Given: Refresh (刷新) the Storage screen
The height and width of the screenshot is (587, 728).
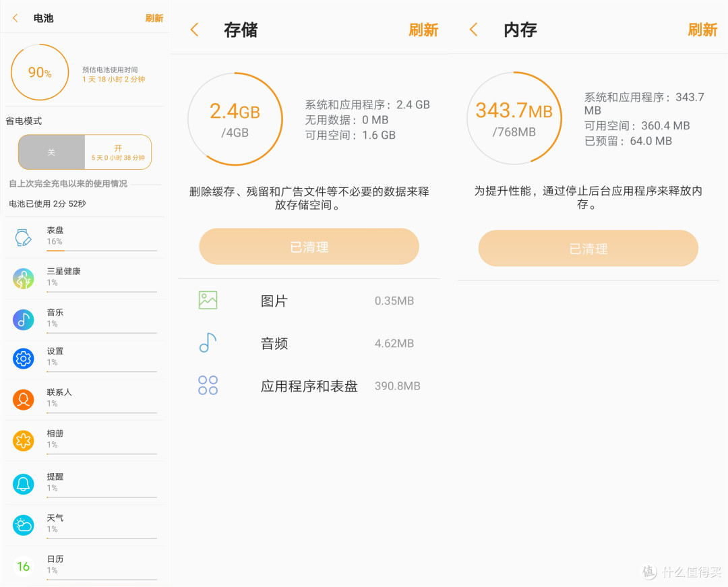Looking at the screenshot, I should 423,30.
